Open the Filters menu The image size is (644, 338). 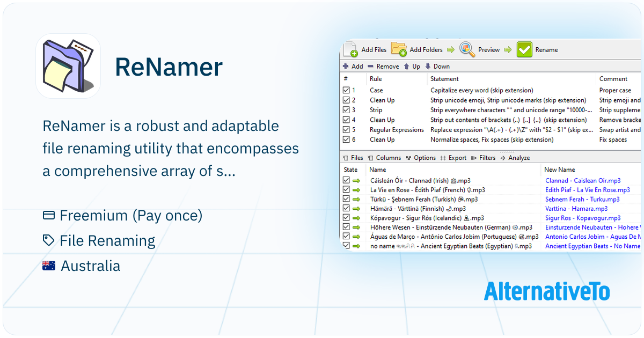483,158
